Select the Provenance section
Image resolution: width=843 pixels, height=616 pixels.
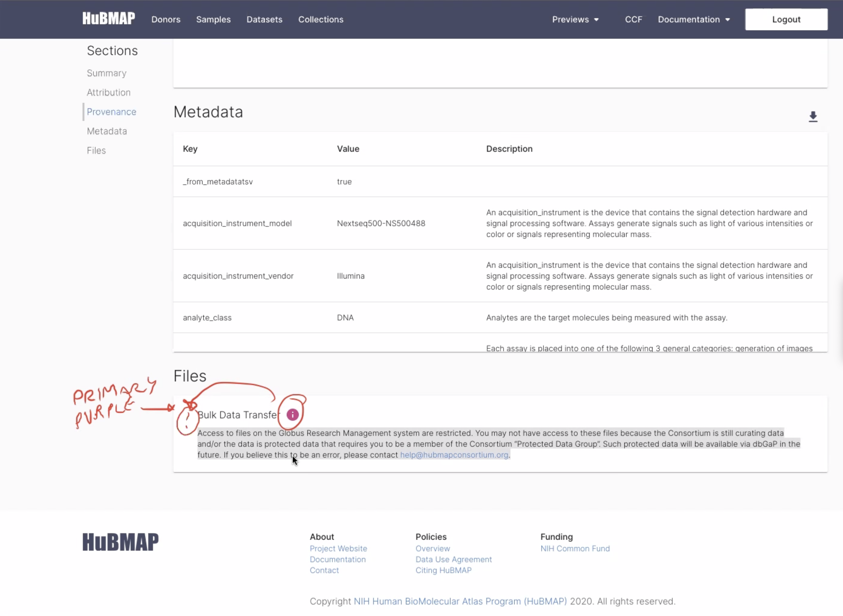pyautogui.click(x=111, y=112)
